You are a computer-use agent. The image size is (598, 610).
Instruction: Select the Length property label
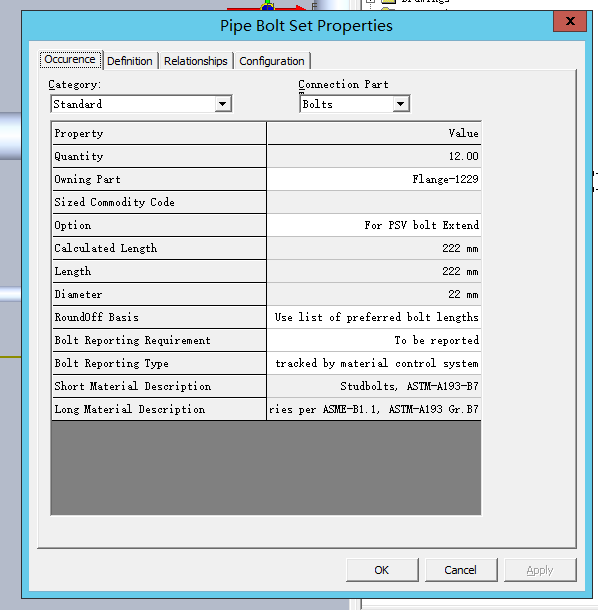coord(159,271)
